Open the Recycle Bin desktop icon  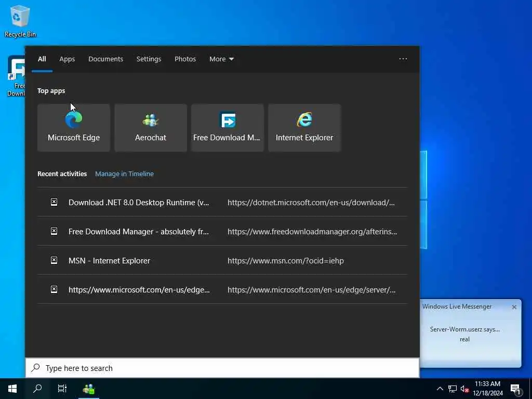tap(20, 21)
